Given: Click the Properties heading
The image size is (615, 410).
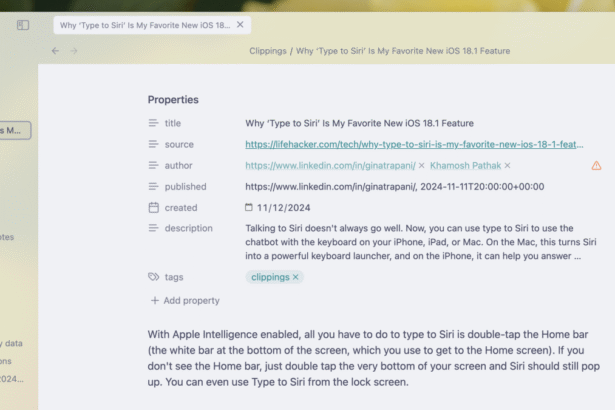Looking at the screenshot, I should pyautogui.click(x=173, y=100).
